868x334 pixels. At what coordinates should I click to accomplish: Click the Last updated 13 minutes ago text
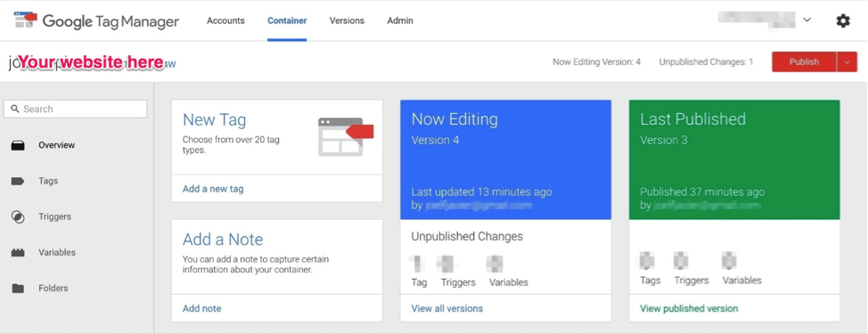[x=481, y=192]
